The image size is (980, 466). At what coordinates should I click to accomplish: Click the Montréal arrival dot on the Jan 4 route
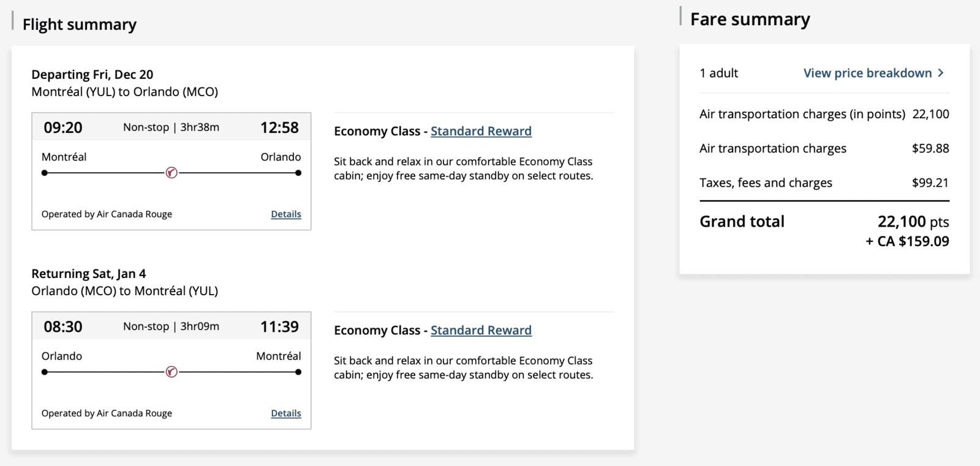pyautogui.click(x=298, y=372)
